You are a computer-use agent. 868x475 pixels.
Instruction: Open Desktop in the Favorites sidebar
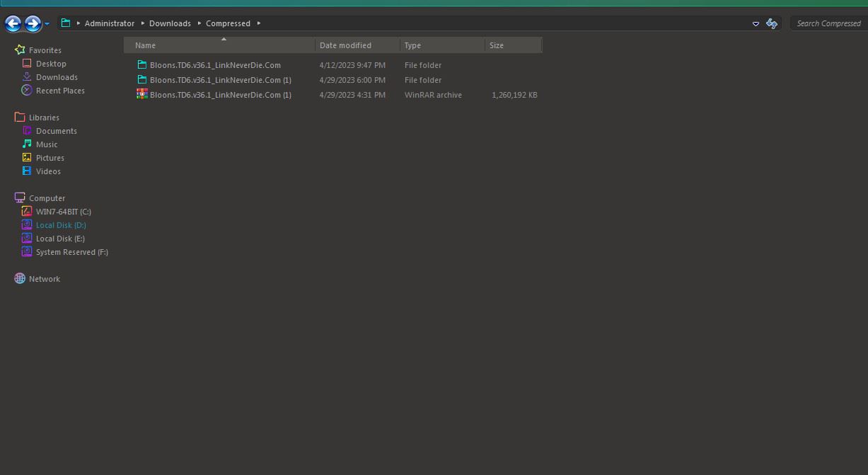pos(51,64)
